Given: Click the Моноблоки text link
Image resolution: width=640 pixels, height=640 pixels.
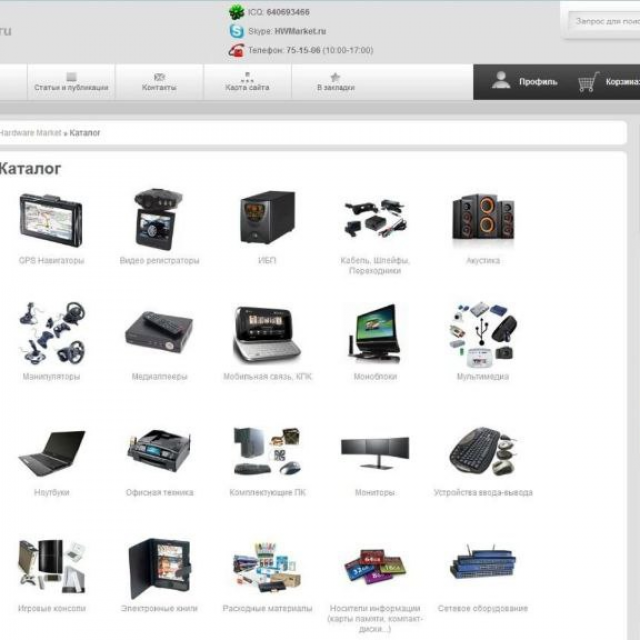Looking at the screenshot, I should (x=375, y=376).
